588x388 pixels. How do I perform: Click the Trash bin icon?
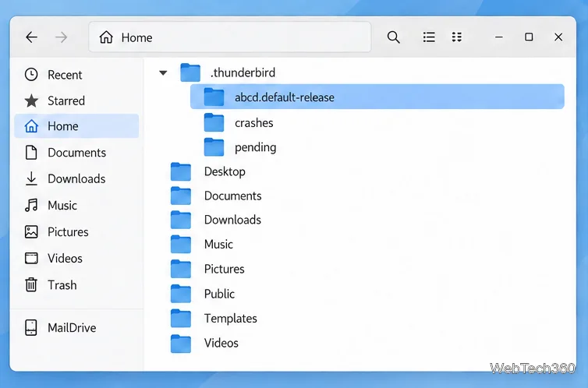tap(31, 284)
